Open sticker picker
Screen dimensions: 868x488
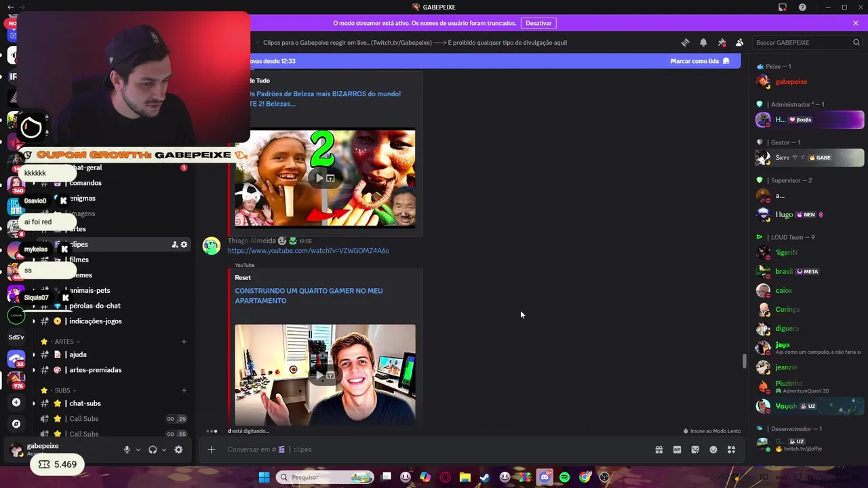pos(695,449)
